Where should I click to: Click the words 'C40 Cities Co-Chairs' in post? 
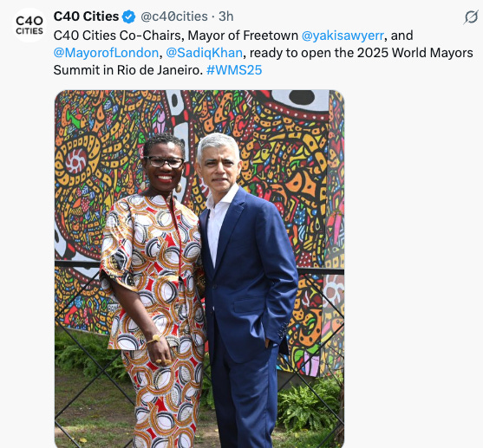(x=119, y=36)
